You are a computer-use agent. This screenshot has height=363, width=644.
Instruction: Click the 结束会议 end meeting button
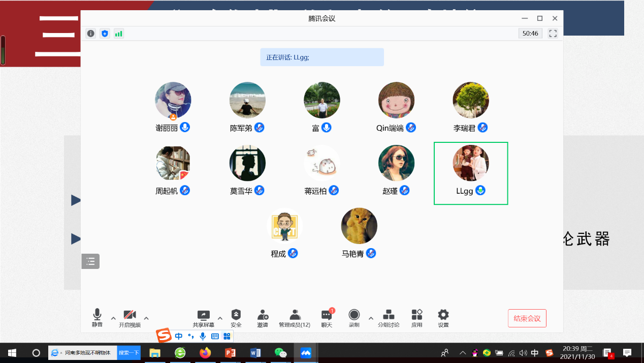click(x=527, y=318)
